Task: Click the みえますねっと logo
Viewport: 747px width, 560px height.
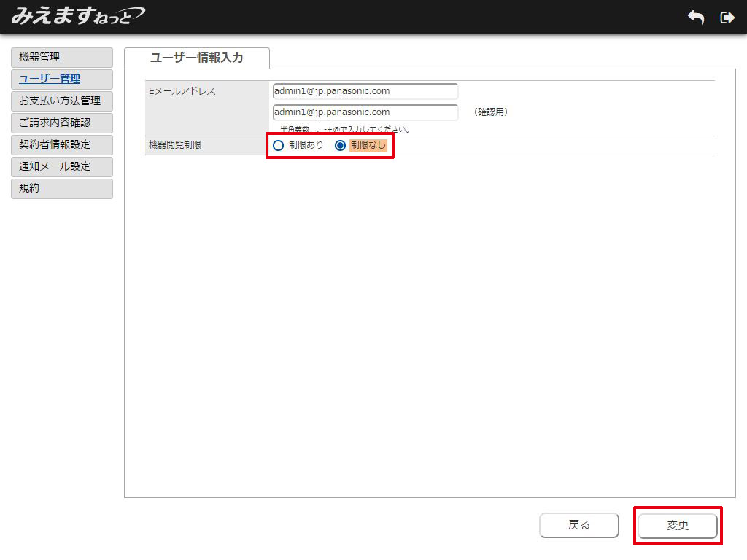Action: pyautogui.click(x=77, y=15)
